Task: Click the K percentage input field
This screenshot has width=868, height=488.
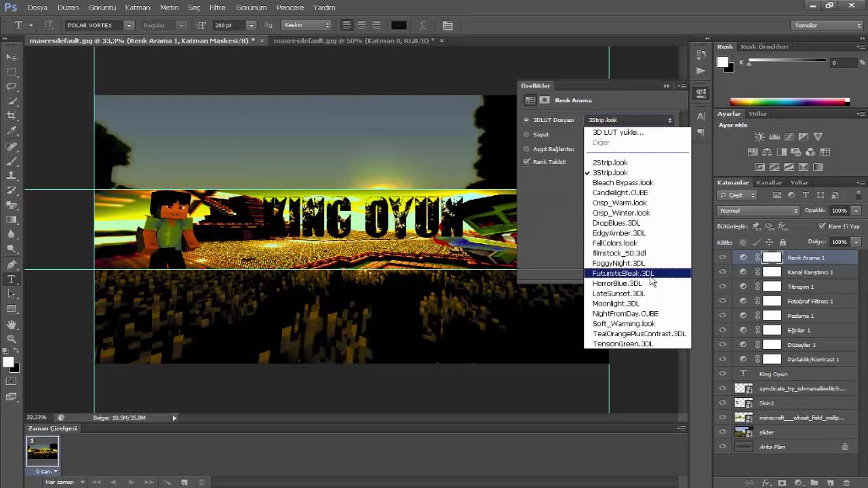Action: (844, 62)
